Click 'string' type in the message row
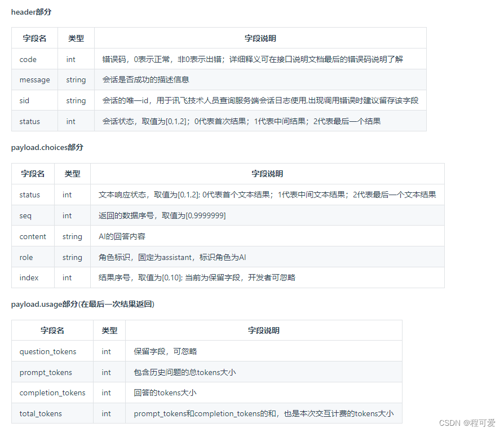Screen dimensions: 504x432 coord(76,80)
